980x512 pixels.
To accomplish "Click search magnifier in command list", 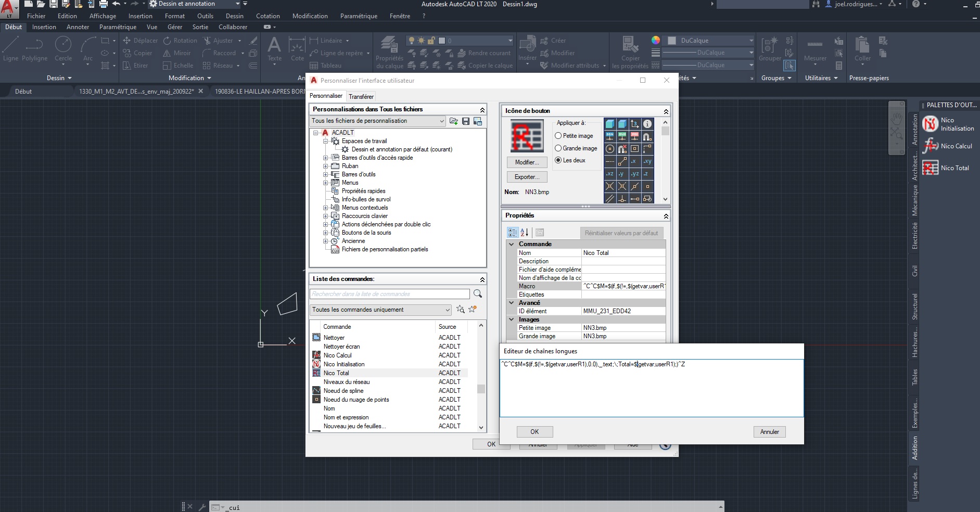I will pos(477,294).
